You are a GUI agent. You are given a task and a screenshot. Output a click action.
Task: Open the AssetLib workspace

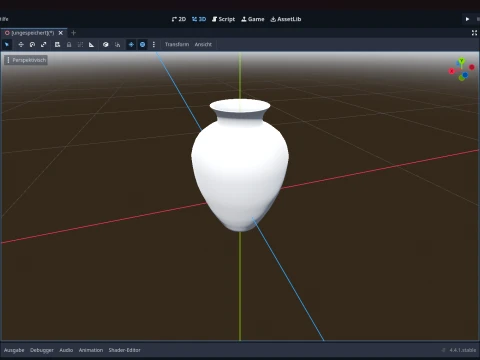286,19
